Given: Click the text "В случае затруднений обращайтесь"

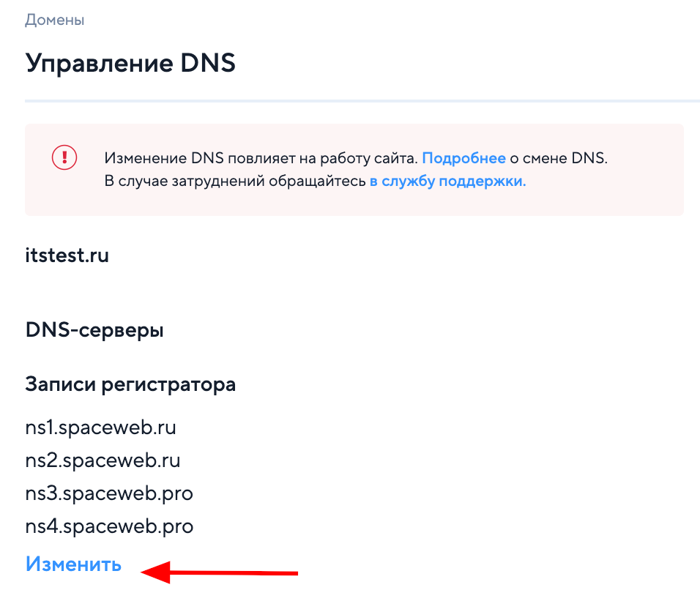Looking at the screenshot, I should 234,181.
